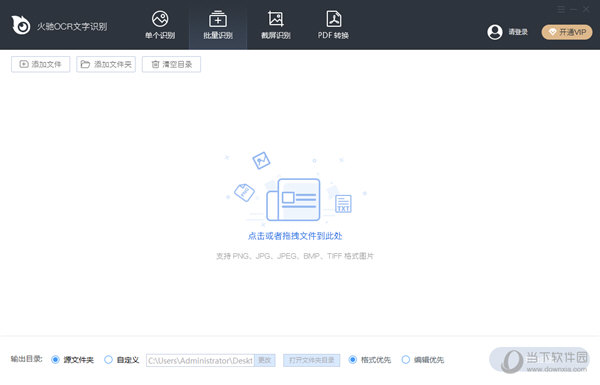This screenshot has width=600, height=385.
Task: Switch to the 批量识别 batch recognition tab
Action: [218, 25]
